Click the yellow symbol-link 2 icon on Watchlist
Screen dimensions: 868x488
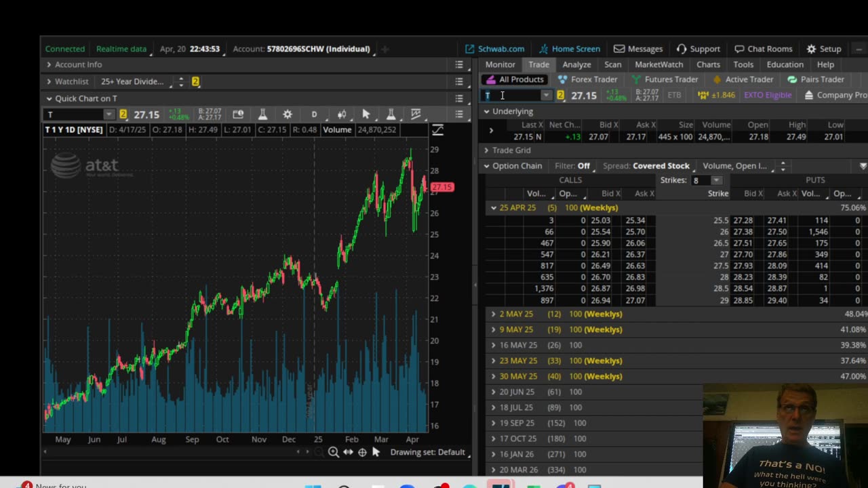[195, 81]
